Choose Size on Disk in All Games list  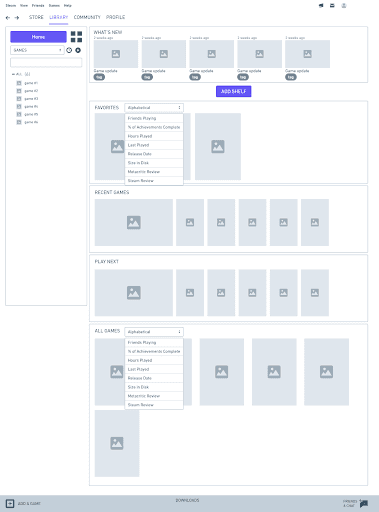point(154,387)
